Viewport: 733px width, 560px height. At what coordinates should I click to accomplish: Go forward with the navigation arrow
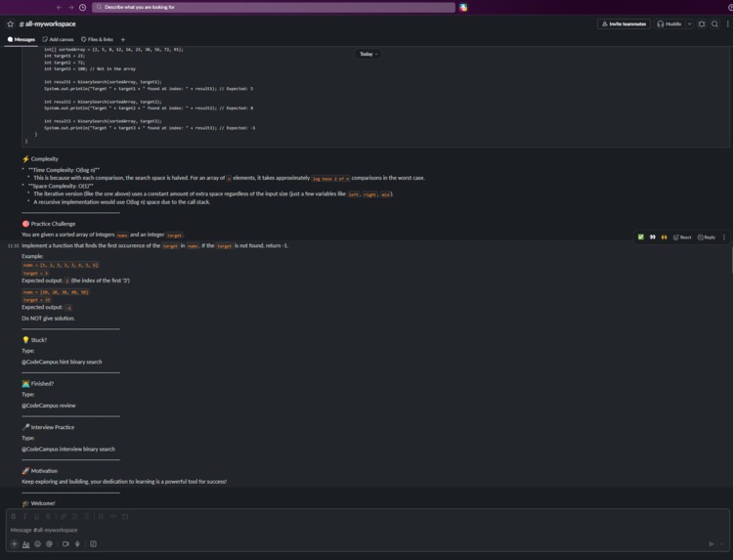click(70, 8)
